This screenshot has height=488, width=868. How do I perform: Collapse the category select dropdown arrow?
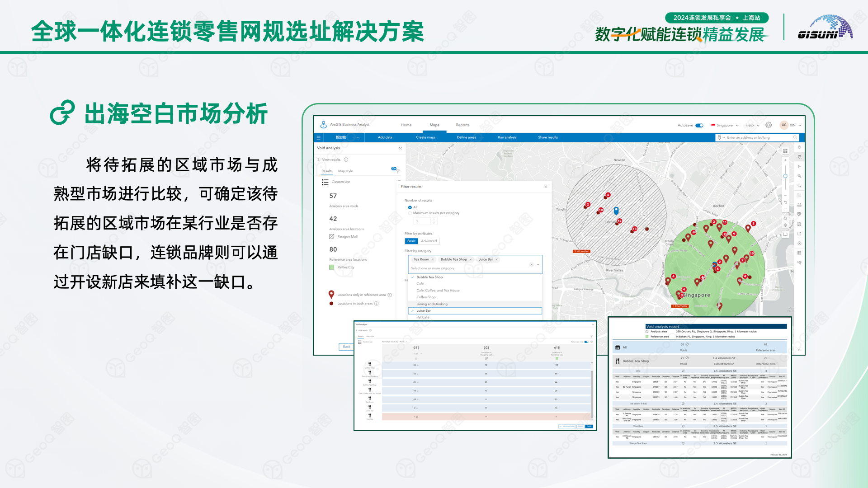coord(538,265)
